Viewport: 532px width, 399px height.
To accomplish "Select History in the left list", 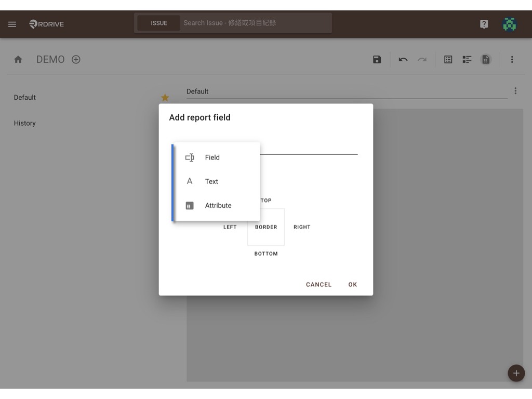I will click(25, 123).
